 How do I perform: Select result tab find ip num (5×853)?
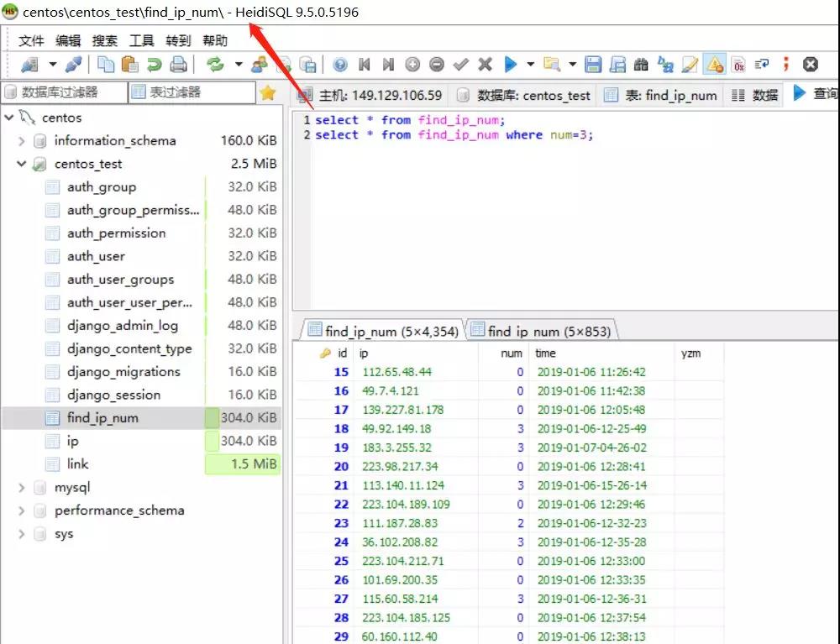(x=541, y=331)
